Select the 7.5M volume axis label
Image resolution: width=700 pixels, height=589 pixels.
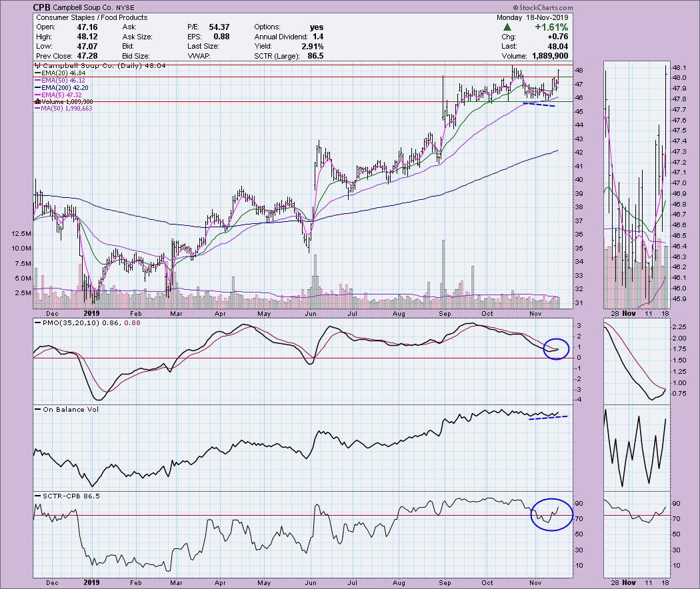coord(23,264)
